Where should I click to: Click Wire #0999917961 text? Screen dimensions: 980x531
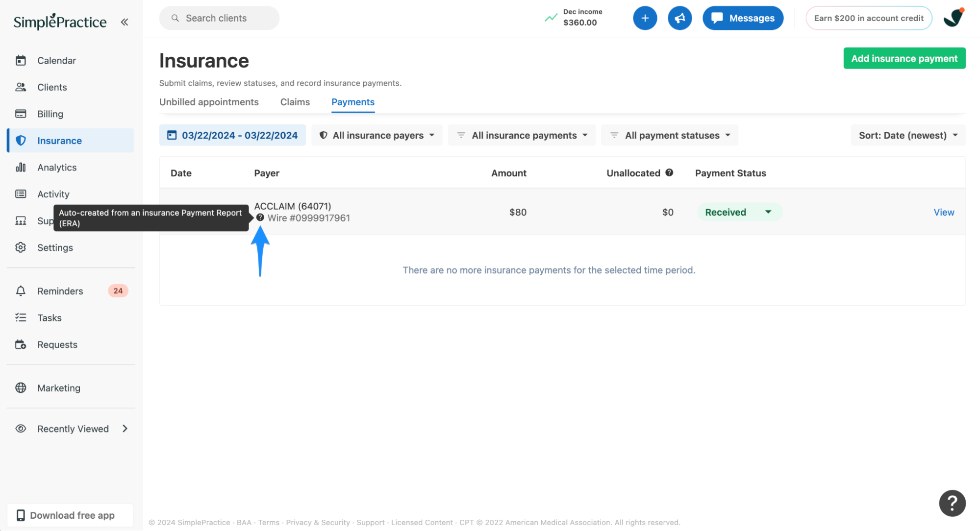click(309, 218)
